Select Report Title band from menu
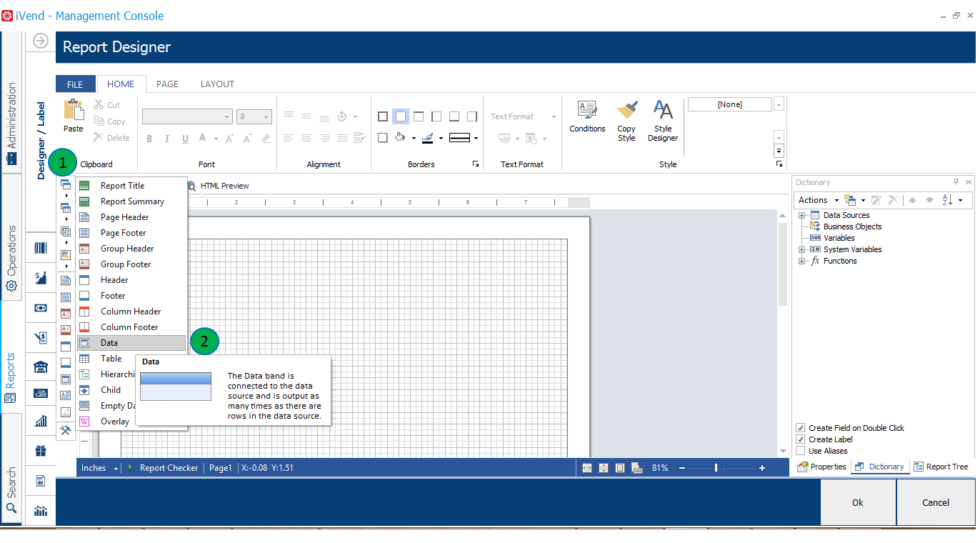Screen dimensions: 980x543 pos(131,186)
